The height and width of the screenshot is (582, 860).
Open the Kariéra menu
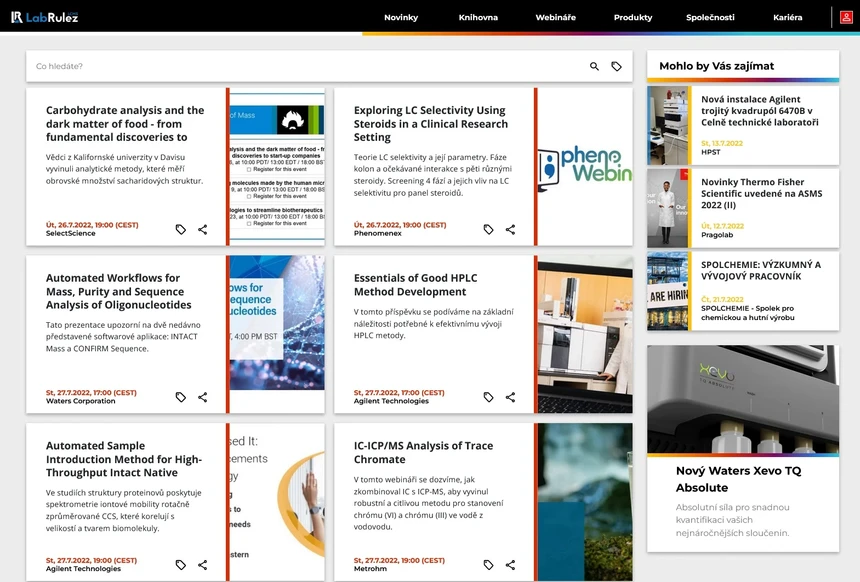788,17
